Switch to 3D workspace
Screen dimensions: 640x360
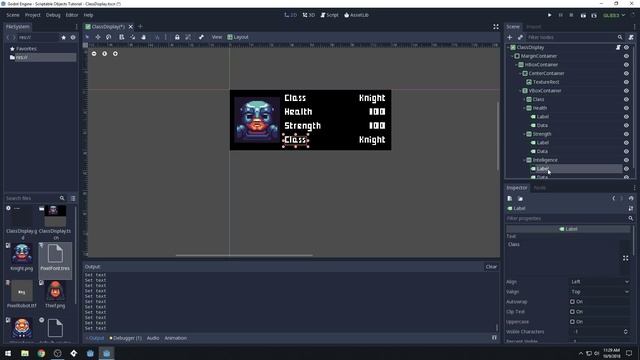point(309,15)
